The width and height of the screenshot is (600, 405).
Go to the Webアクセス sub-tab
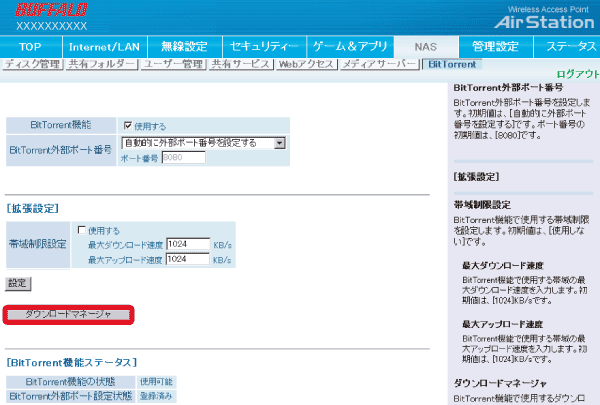[302, 64]
